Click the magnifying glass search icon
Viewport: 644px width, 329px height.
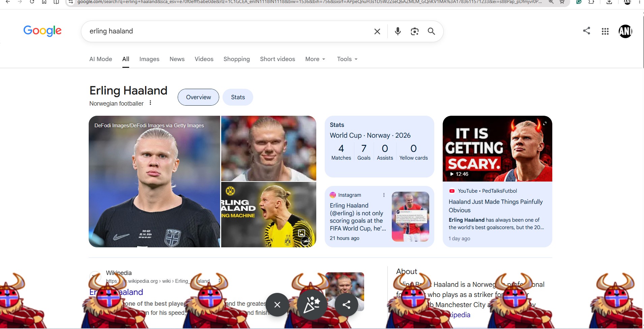tap(431, 31)
